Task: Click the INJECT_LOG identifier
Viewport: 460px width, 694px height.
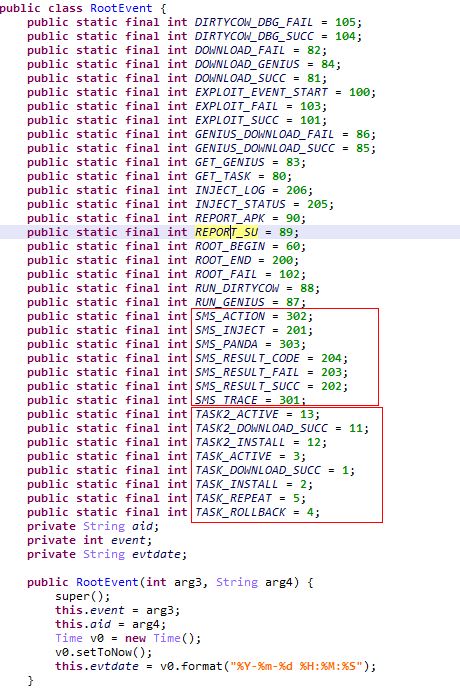Action: coord(230,190)
